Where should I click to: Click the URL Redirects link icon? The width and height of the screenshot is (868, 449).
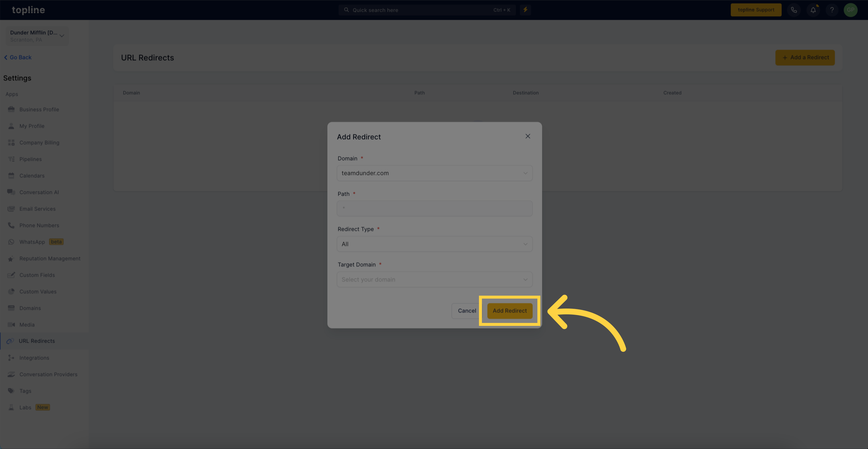click(10, 341)
